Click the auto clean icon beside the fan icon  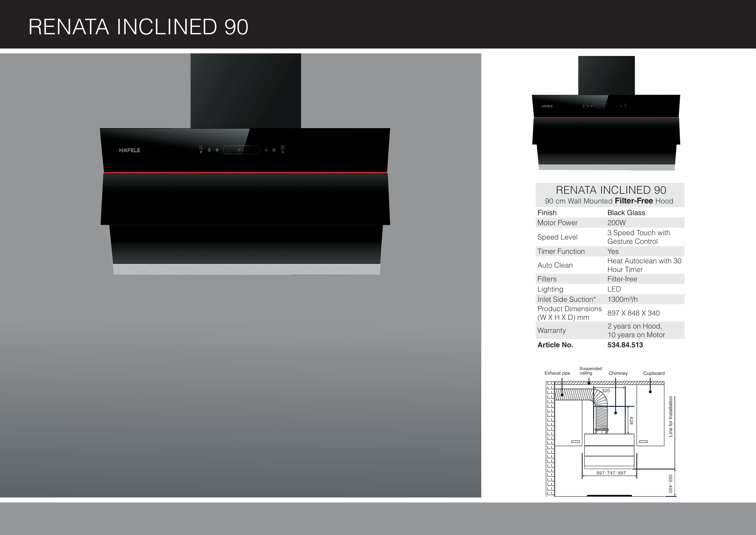click(209, 150)
